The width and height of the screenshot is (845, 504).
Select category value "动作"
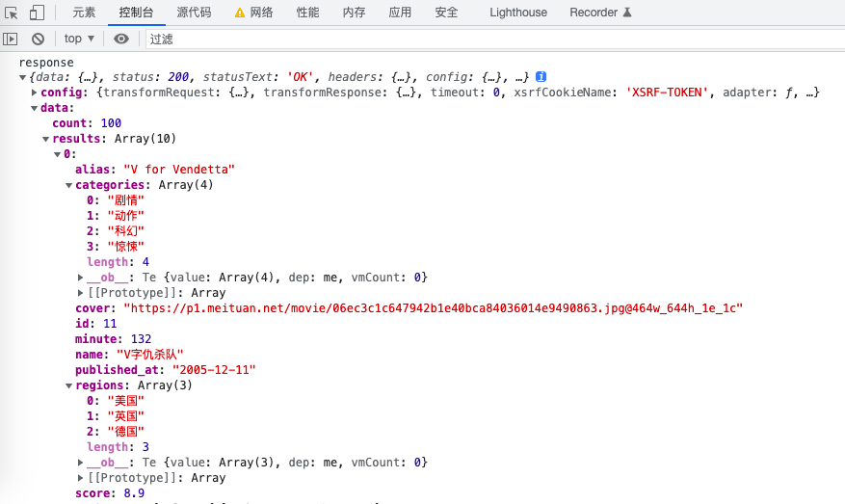[126, 216]
